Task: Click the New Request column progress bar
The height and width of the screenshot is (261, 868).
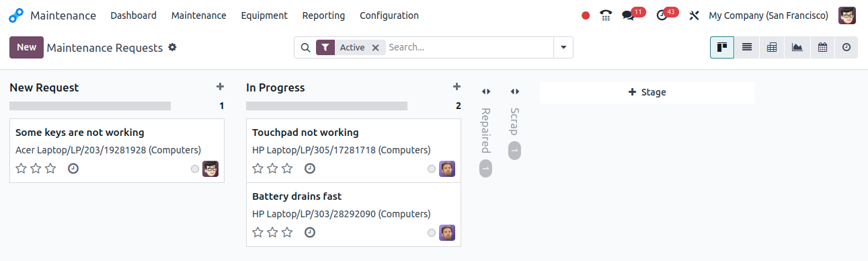Action: [x=90, y=106]
